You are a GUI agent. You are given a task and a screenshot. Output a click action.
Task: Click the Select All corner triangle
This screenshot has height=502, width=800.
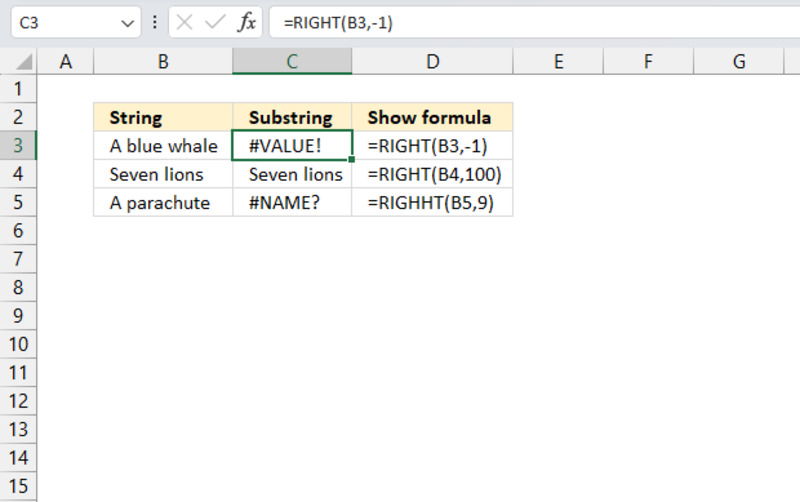coord(23,62)
